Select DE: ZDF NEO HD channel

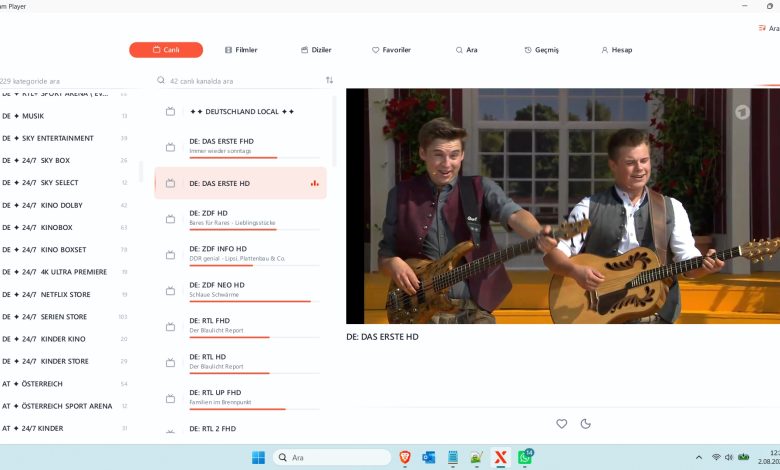pos(240,290)
